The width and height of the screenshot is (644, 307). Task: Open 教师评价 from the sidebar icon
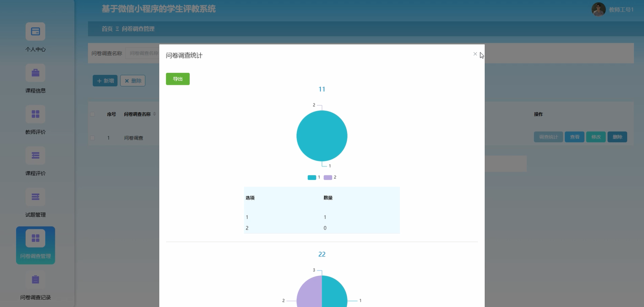click(35, 114)
